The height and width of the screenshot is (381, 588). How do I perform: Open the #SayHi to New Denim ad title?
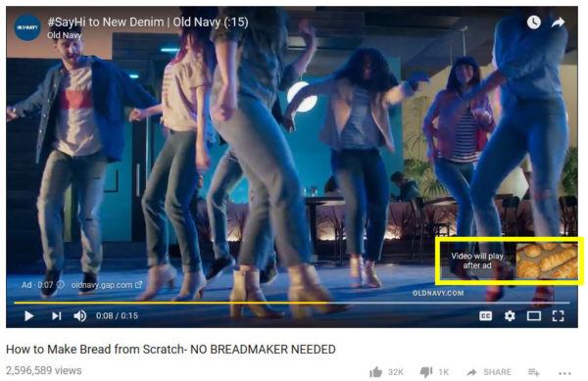point(148,23)
